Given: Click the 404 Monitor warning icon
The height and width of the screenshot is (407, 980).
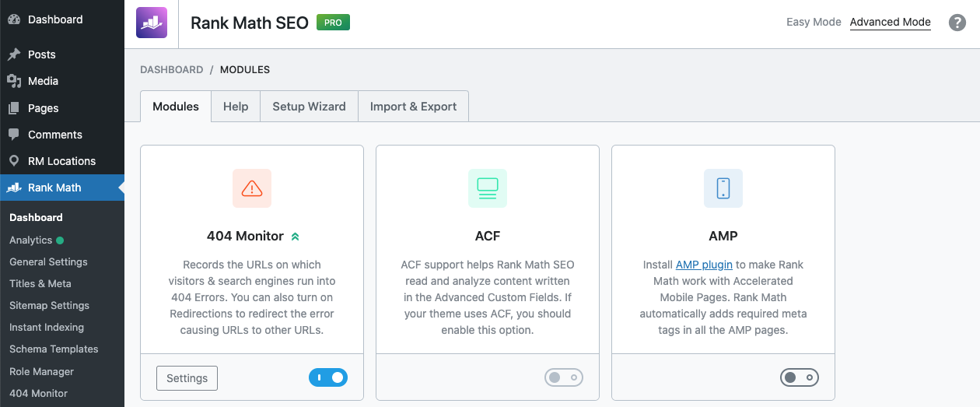Looking at the screenshot, I should tap(252, 188).
